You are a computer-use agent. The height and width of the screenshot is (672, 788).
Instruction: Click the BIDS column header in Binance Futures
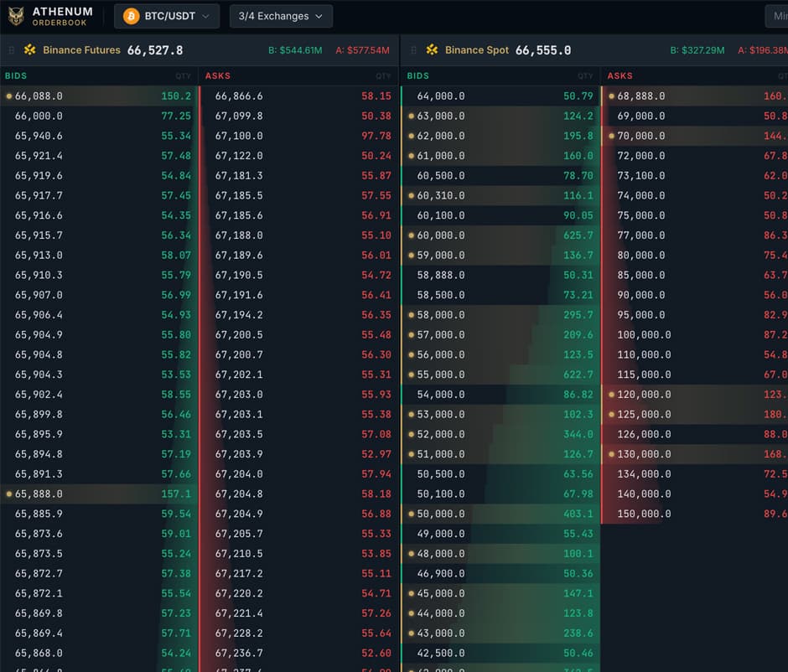click(x=16, y=76)
